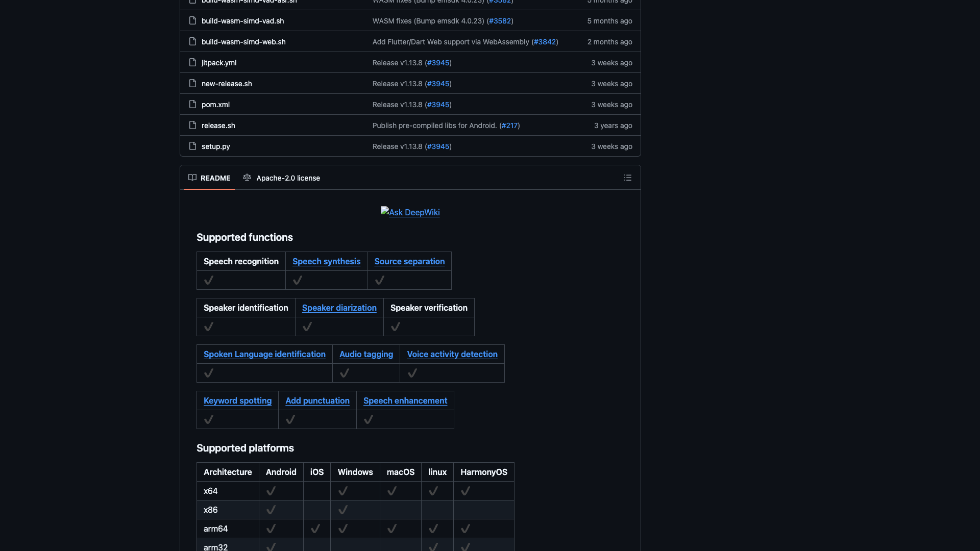Open #3945 link in jitpack.yml row
This screenshot has height=551, width=980.
pyautogui.click(x=438, y=63)
